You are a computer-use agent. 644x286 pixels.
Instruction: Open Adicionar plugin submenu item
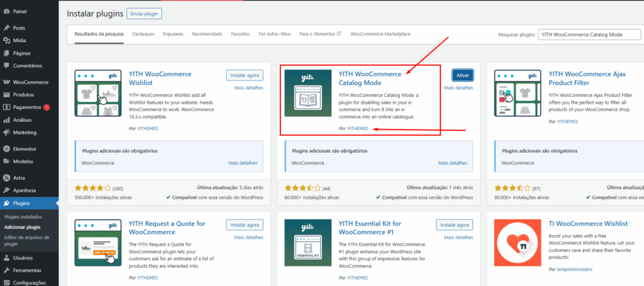tap(22, 227)
